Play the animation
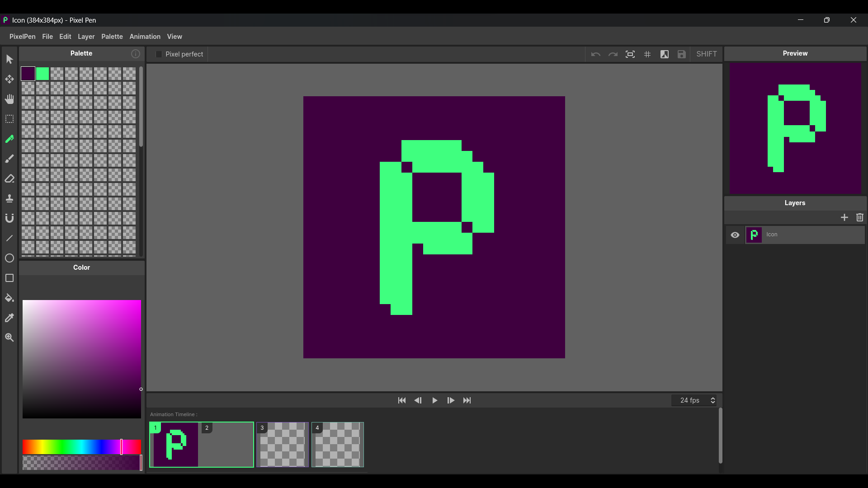 tap(434, 400)
